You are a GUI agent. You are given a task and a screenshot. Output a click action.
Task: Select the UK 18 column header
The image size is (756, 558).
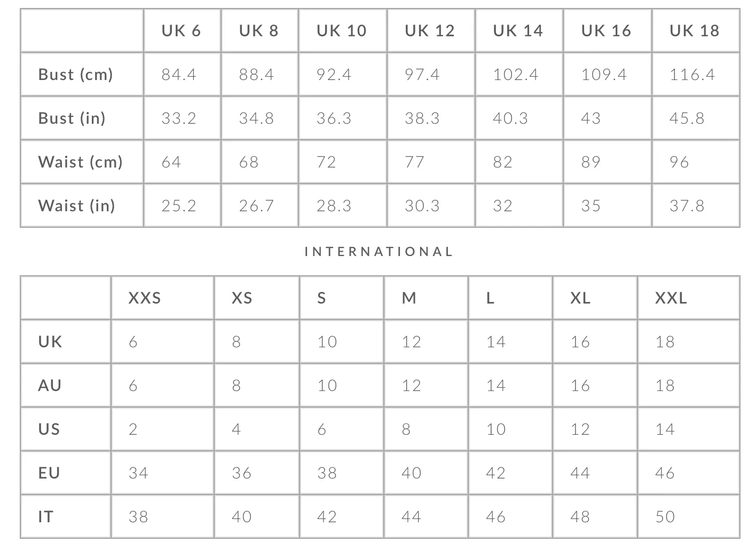694,31
